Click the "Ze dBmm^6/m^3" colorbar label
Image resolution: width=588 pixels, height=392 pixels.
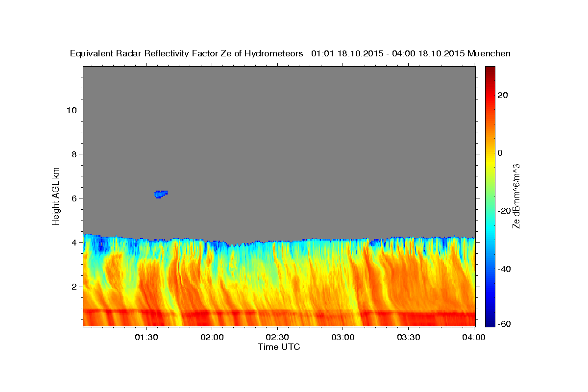click(x=516, y=196)
